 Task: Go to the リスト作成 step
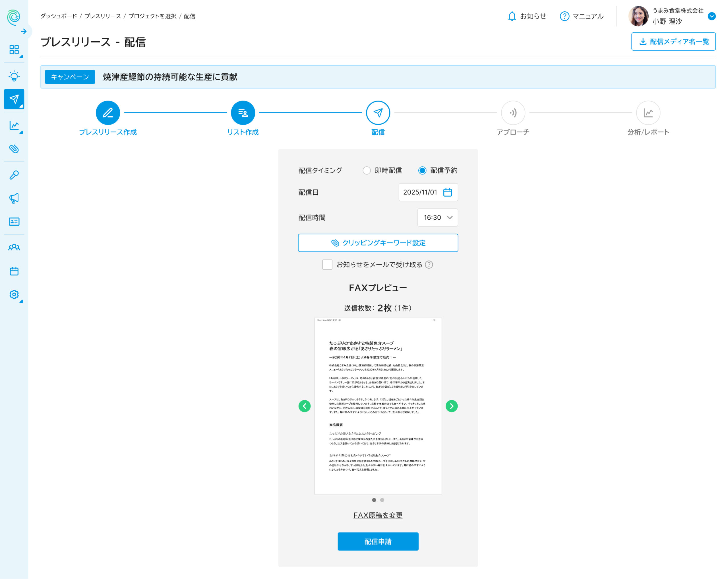(243, 113)
